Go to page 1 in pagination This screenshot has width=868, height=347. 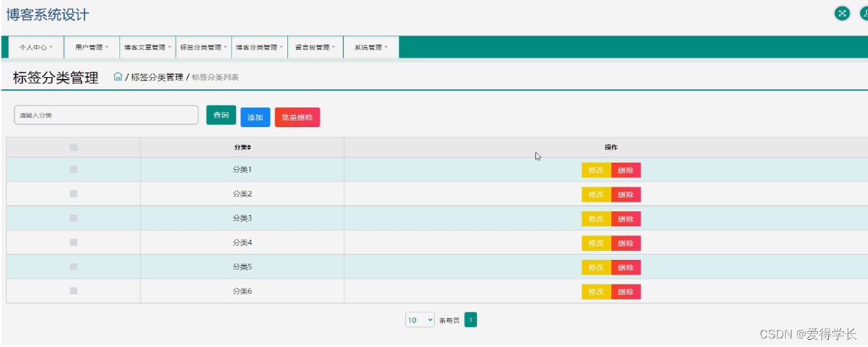[471, 321]
